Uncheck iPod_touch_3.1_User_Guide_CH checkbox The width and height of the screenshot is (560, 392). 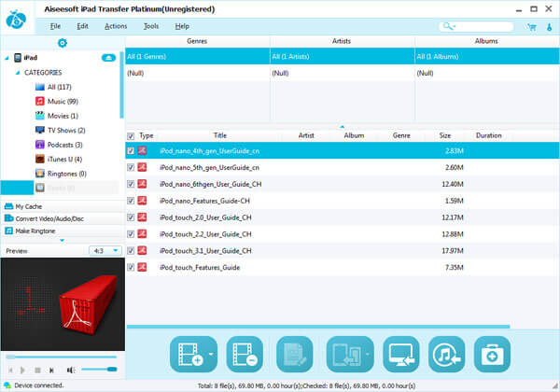(x=131, y=251)
